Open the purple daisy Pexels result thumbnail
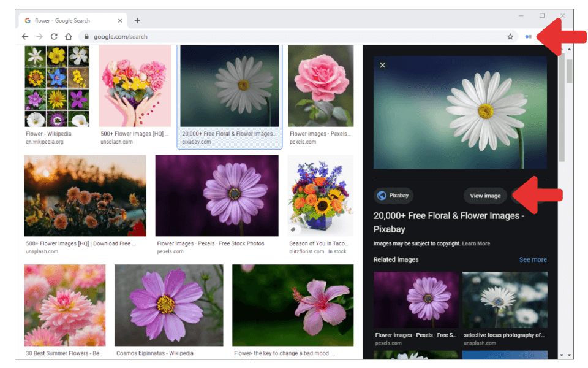Image resolution: width=588 pixels, height=368 pixels. 217,196
